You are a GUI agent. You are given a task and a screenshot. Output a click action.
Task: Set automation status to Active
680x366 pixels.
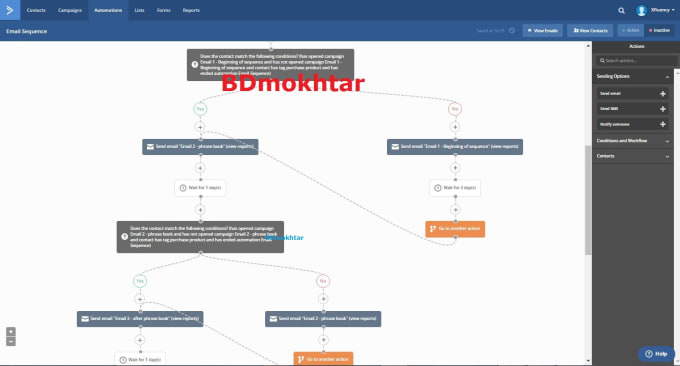[630, 30]
